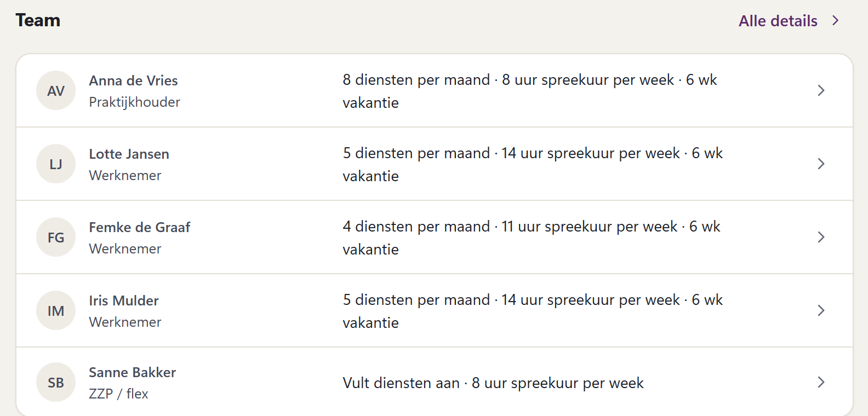
Task: Click 'Vult diensten aan' summary text
Action: pyautogui.click(x=401, y=383)
